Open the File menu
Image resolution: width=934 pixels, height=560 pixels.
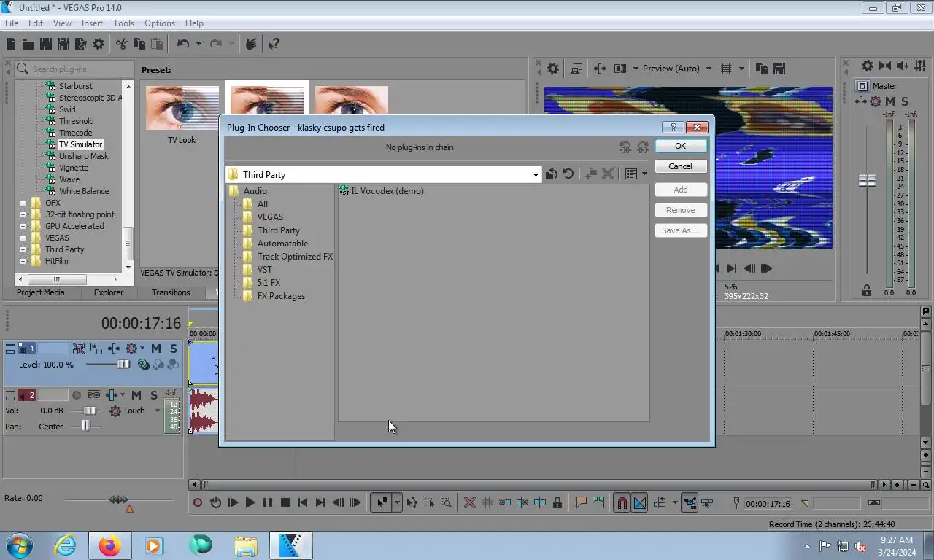click(x=12, y=23)
